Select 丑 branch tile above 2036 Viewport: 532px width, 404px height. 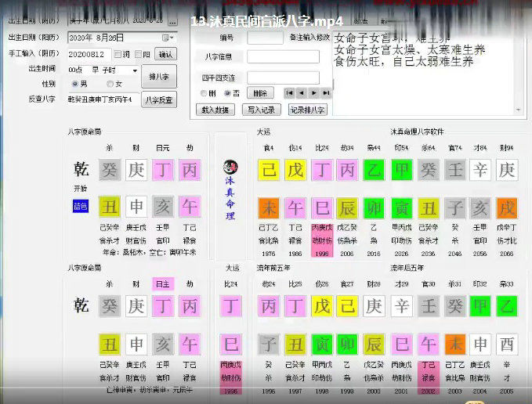429,207
